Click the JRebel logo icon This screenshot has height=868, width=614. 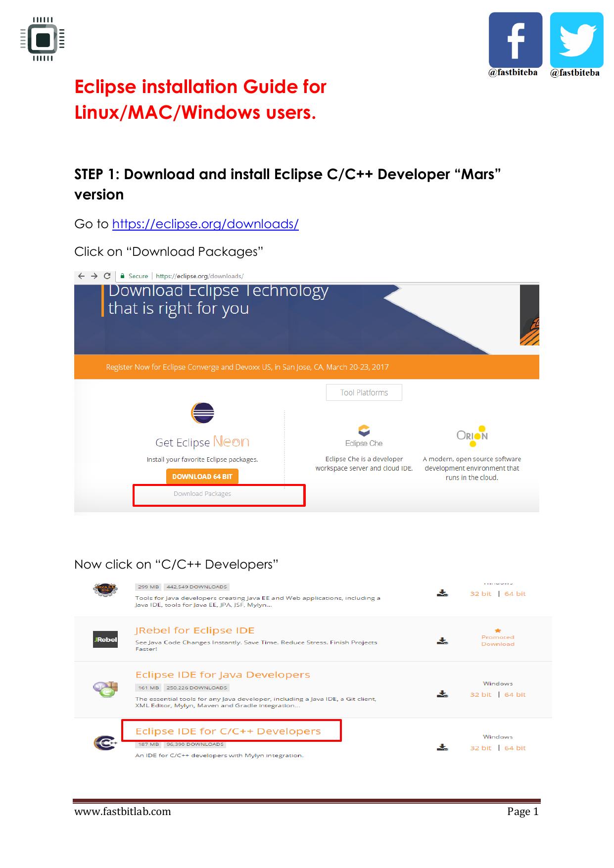point(105,639)
